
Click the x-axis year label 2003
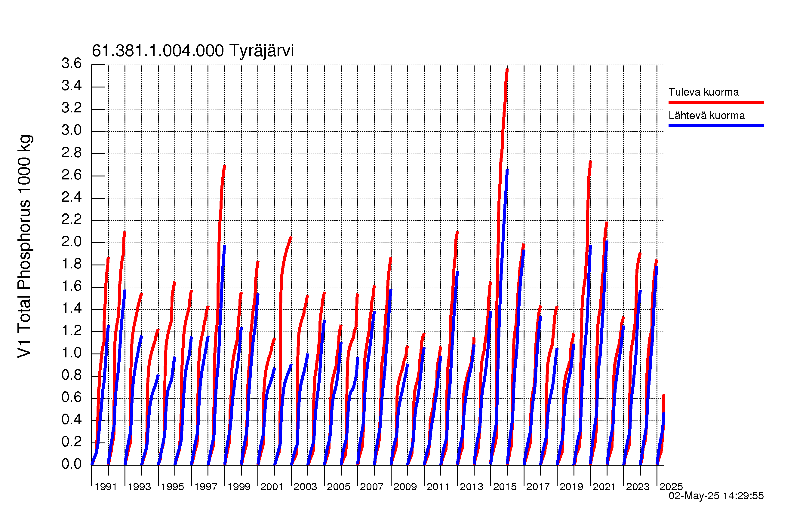click(x=305, y=487)
